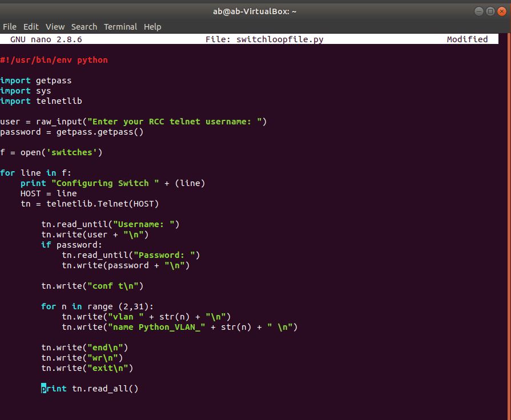Click the "name Python_VLAN_" write line
This screenshot has width=511, height=420.
tap(180, 327)
